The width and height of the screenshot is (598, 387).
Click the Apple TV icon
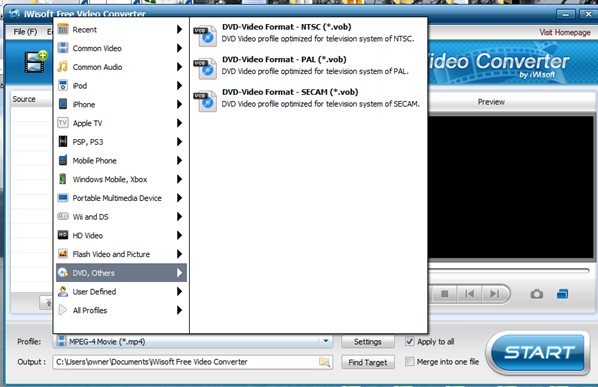63,123
